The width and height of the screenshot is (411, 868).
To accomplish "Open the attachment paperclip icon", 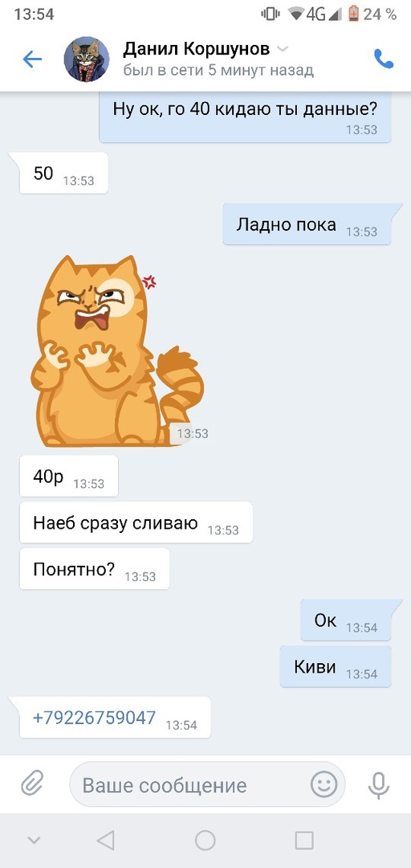I will pos(33,784).
